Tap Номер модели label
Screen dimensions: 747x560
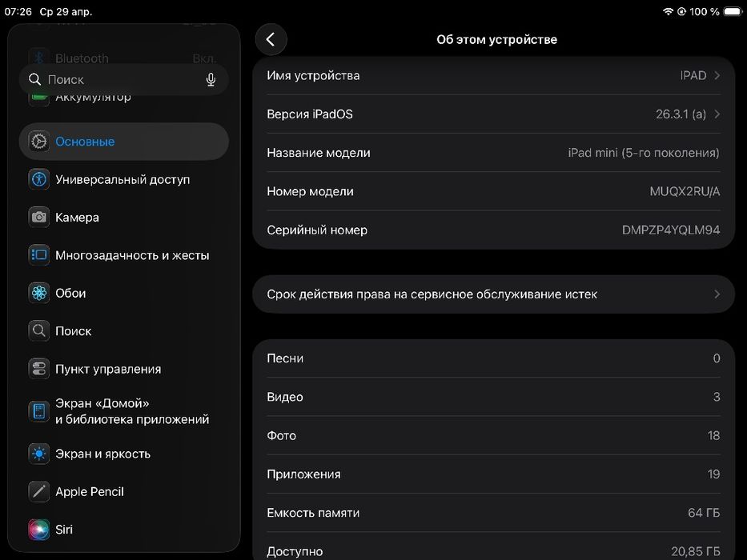[x=310, y=191]
